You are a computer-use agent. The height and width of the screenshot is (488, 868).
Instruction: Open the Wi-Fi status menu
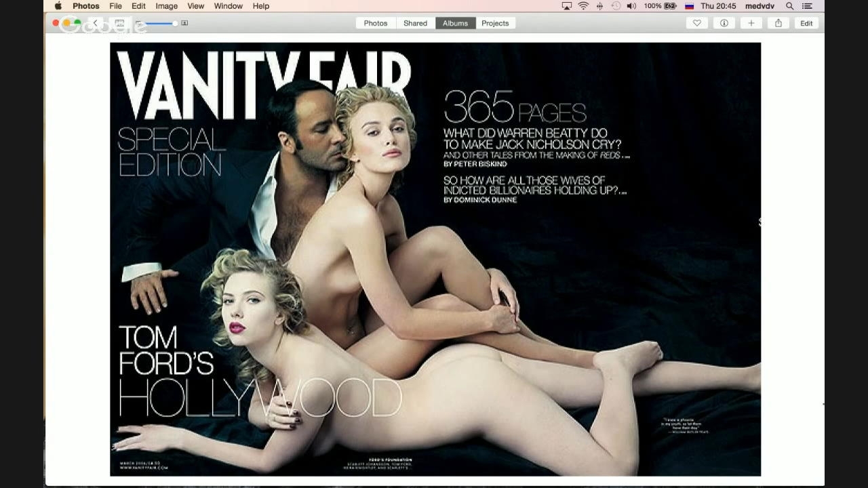[x=583, y=6]
